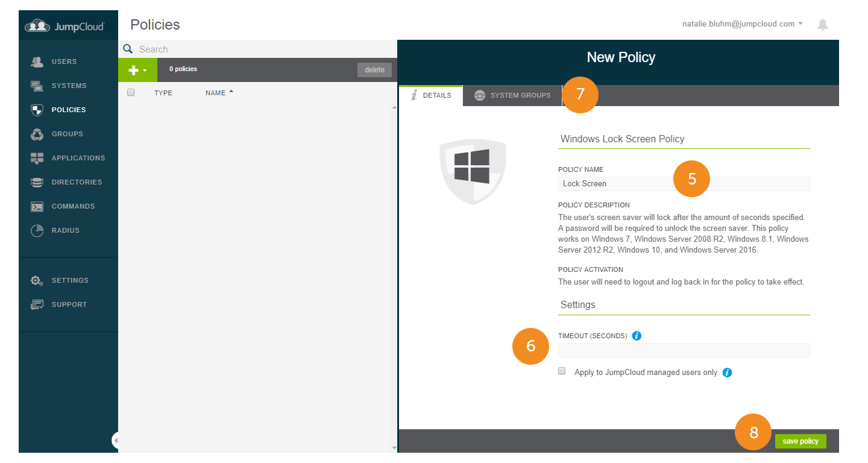Image resolution: width=868 pixels, height=463 pixels.
Task: Check the select-all policies checkbox
Action: click(131, 92)
